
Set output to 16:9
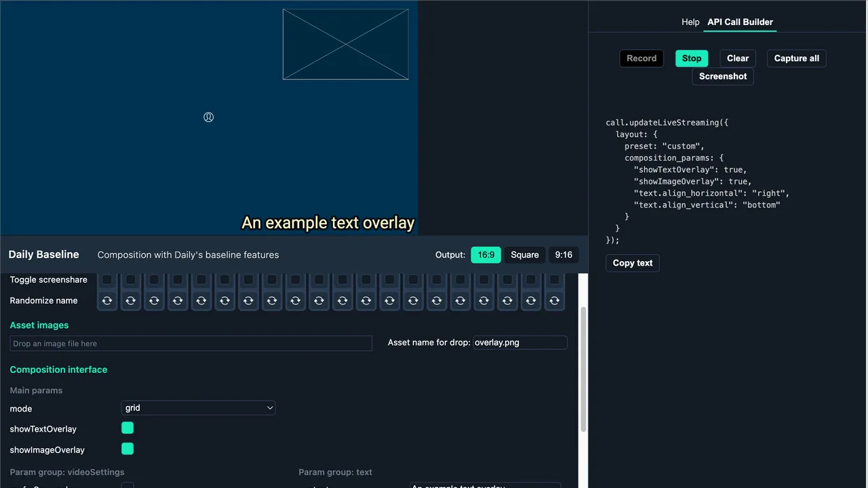click(x=486, y=255)
